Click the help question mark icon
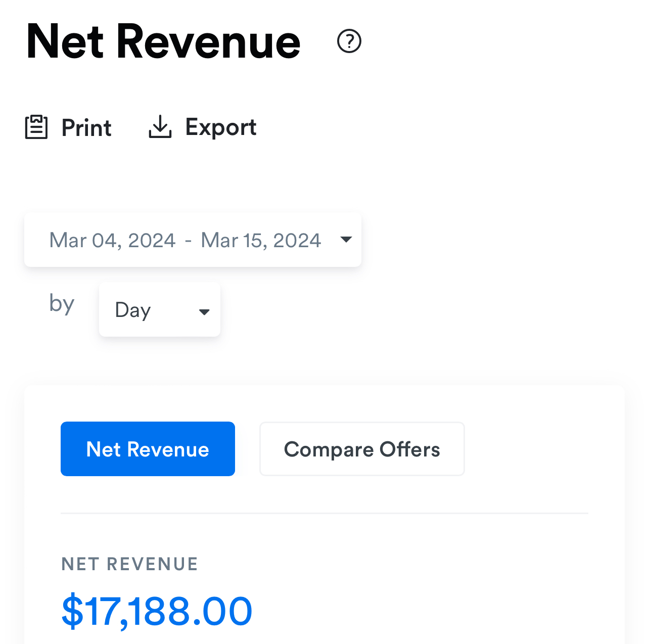Screen dimensions: 649x644 [x=349, y=41]
